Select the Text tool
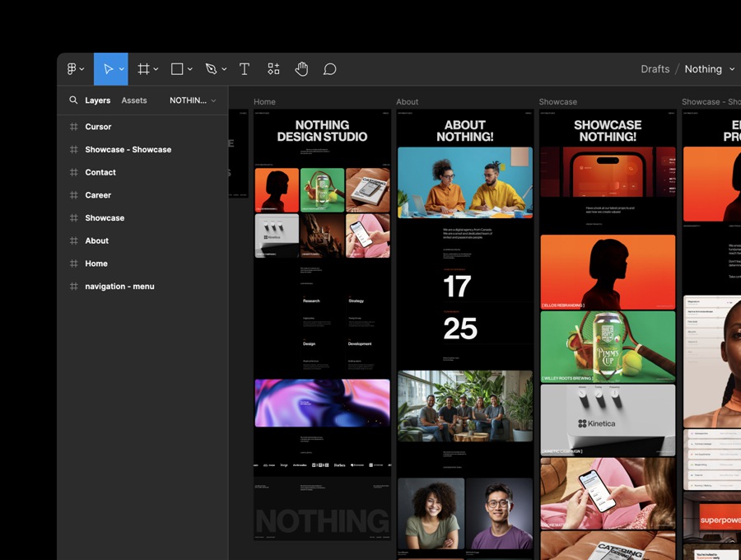741x560 pixels. point(245,69)
